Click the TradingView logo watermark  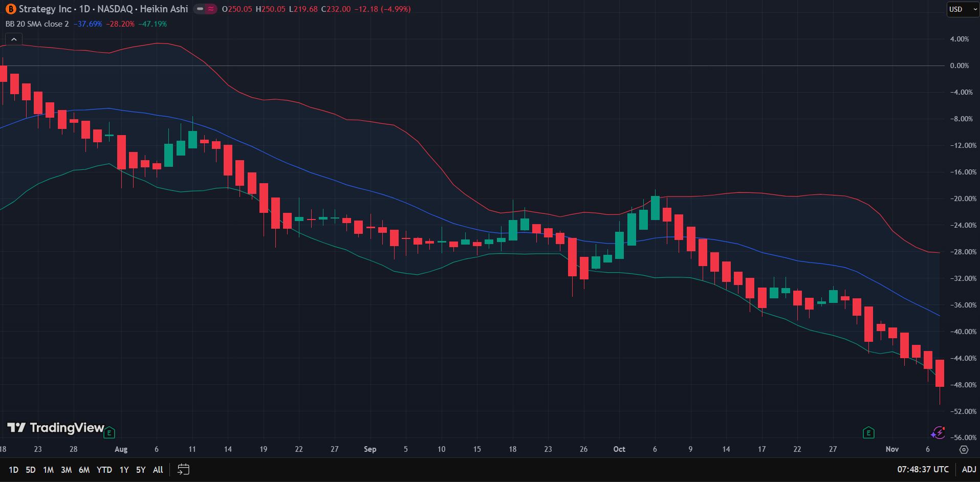pos(54,428)
